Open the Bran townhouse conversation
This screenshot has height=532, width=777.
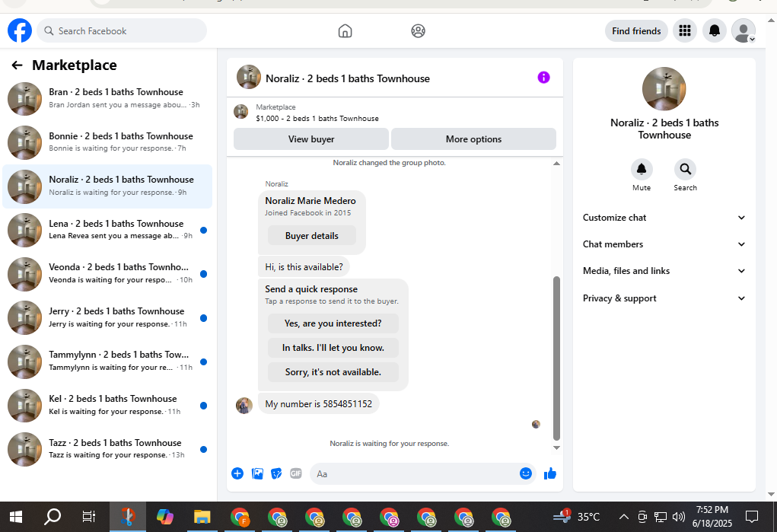107,99
